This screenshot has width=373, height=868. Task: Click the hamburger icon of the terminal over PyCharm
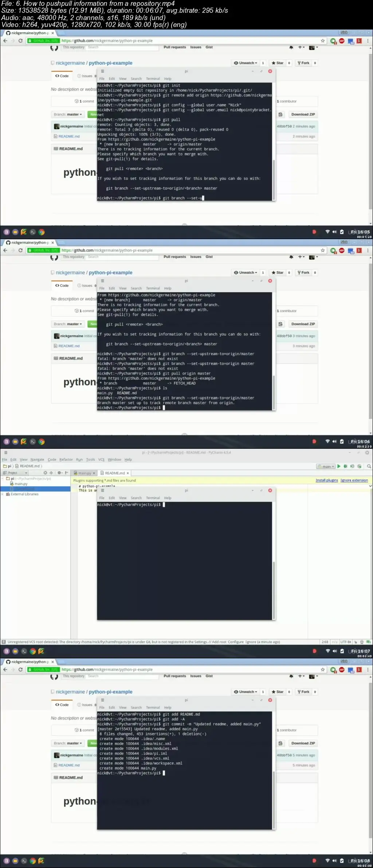click(103, 490)
